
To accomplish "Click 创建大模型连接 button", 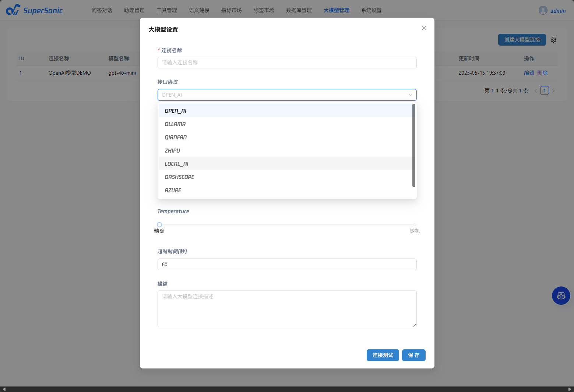I will point(522,40).
